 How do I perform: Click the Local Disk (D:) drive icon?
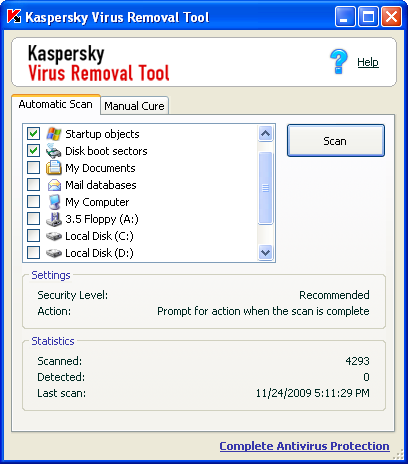(54, 253)
